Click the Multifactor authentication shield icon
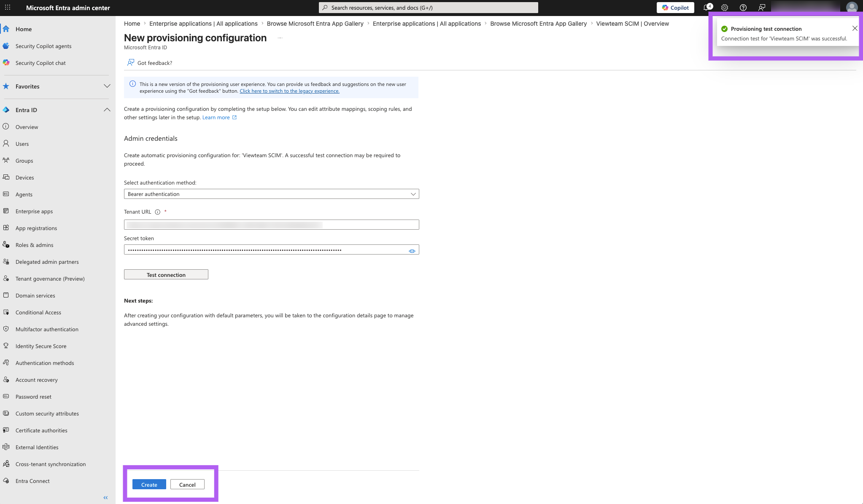The width and height of the screenshot is (863, 504). click(x=6, y=329)
